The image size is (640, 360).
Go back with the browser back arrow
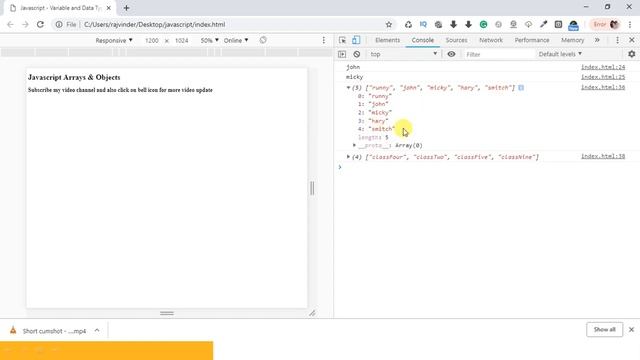(10, 24)
